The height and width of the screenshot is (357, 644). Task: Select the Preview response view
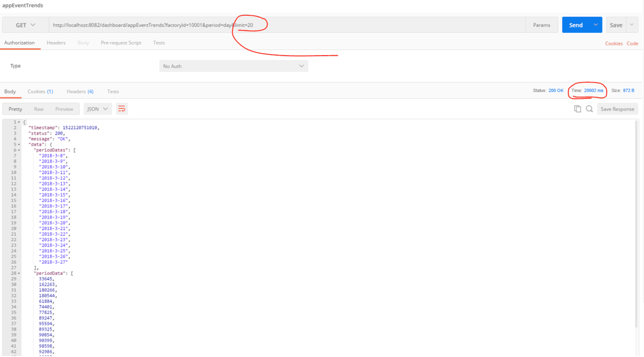click(x=64, y=109)
